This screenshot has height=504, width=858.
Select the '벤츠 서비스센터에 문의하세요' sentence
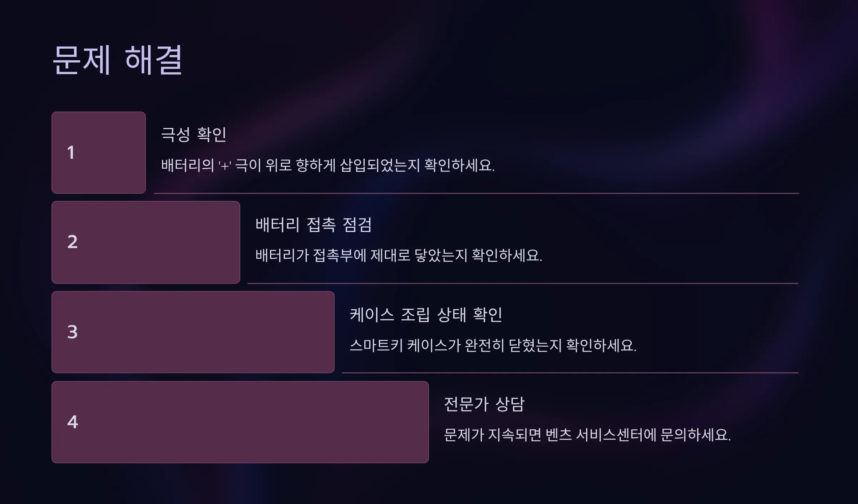587,435
